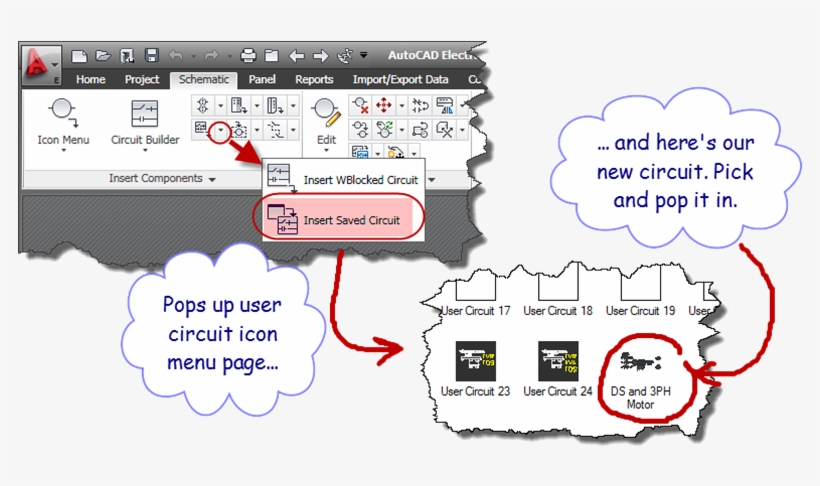The height and width of the screenshot is (486, 820).
Task: Click the Toggle NO/NC green arrows icon
Action: pos(384,129)
